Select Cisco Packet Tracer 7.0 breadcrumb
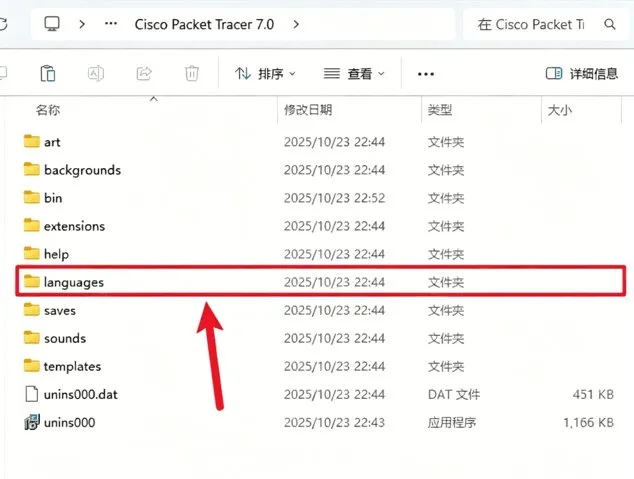The image size is (634, 479). [204, 24]
